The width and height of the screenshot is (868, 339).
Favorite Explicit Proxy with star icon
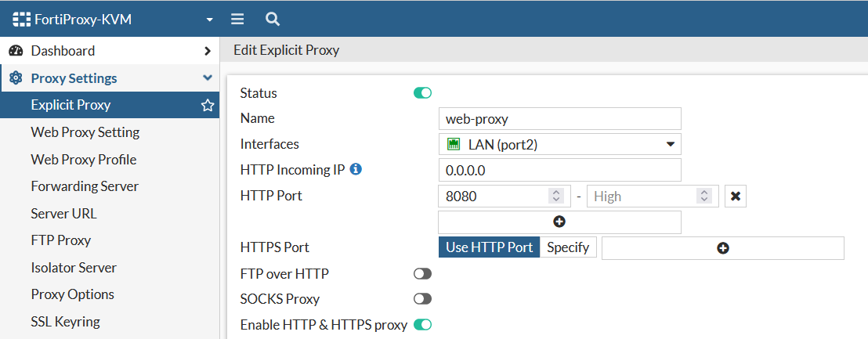coord(208,106)
